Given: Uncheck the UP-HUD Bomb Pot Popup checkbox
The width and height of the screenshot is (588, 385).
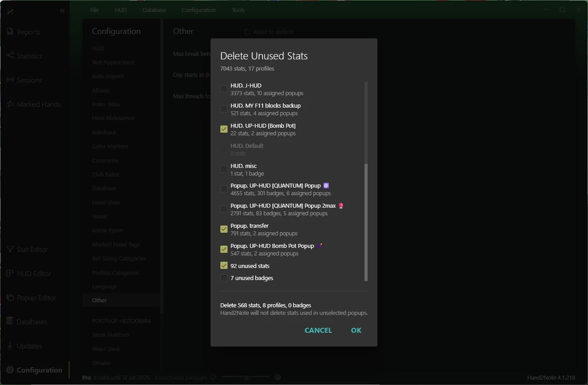Looking at the screenshot, I should [x=224, y=249].
